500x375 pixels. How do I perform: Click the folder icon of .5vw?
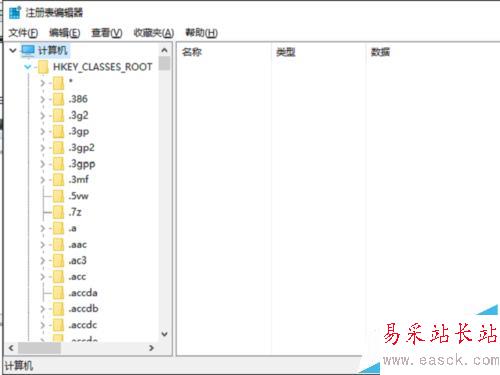pyautogui.click(x=59, y=196)
